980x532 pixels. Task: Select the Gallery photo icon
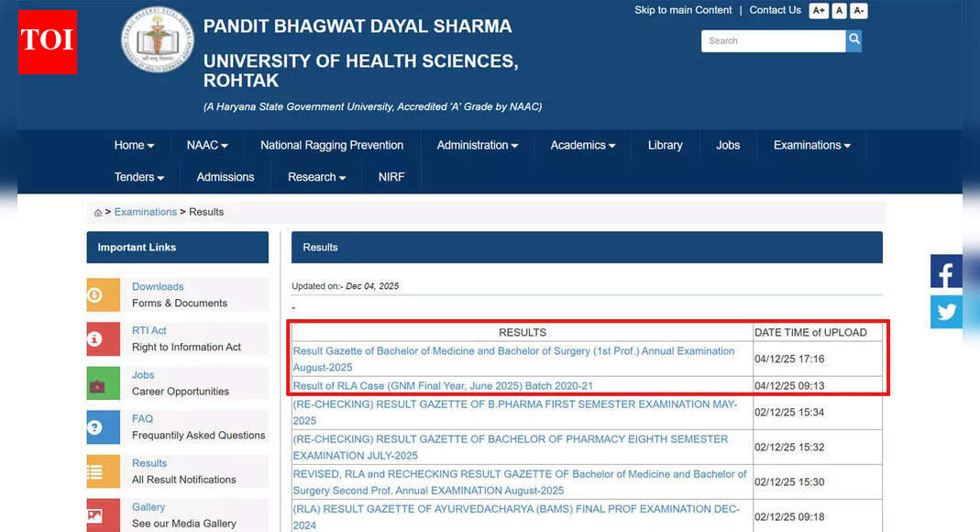[x=102, y=515]
